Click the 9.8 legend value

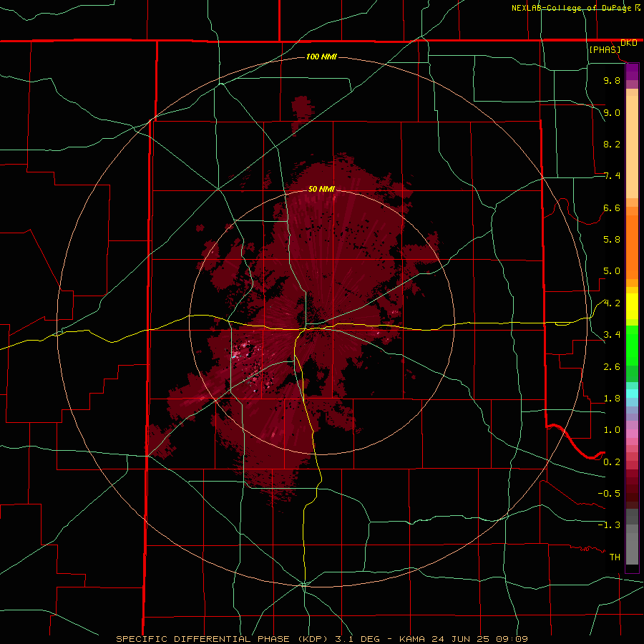[x=612, y=80]
